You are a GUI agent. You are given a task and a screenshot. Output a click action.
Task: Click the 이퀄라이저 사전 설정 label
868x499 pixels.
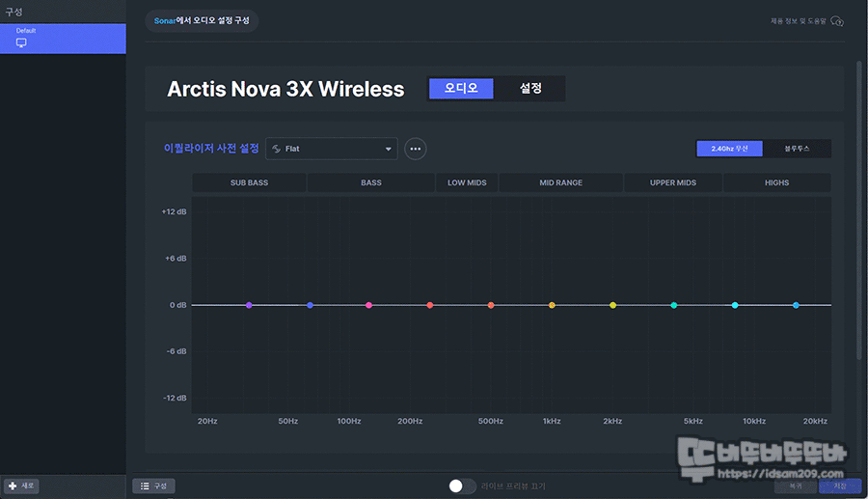click(211, 149)
